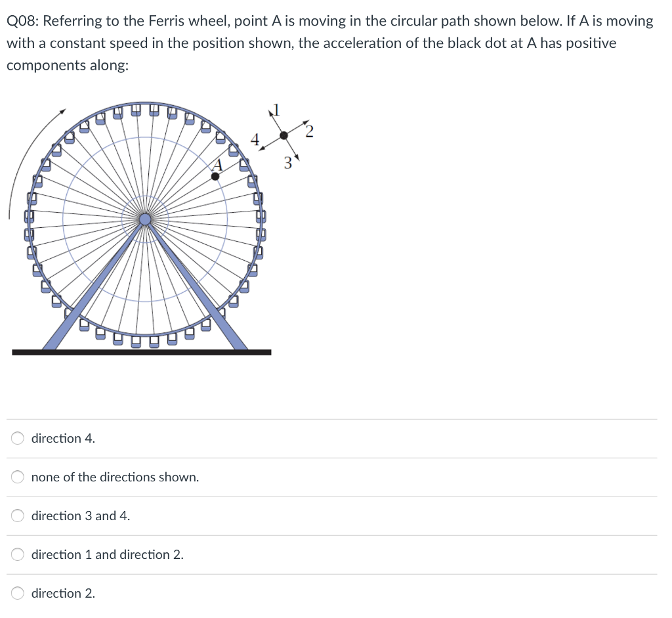672x618 pixels.
Task: Choose the "none of the directions shown." radio button
Action: tap(18, 477)
